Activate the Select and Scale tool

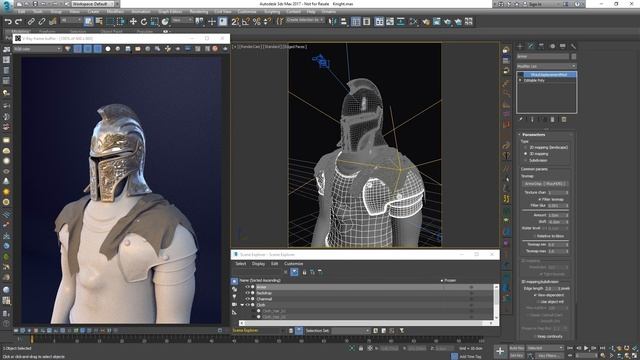click(x=154, y=21)
